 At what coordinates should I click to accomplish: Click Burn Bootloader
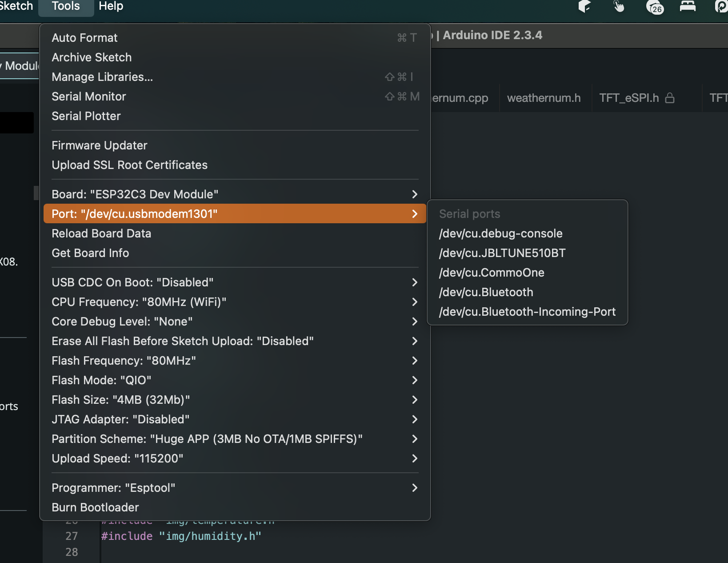tap(235, 507)
